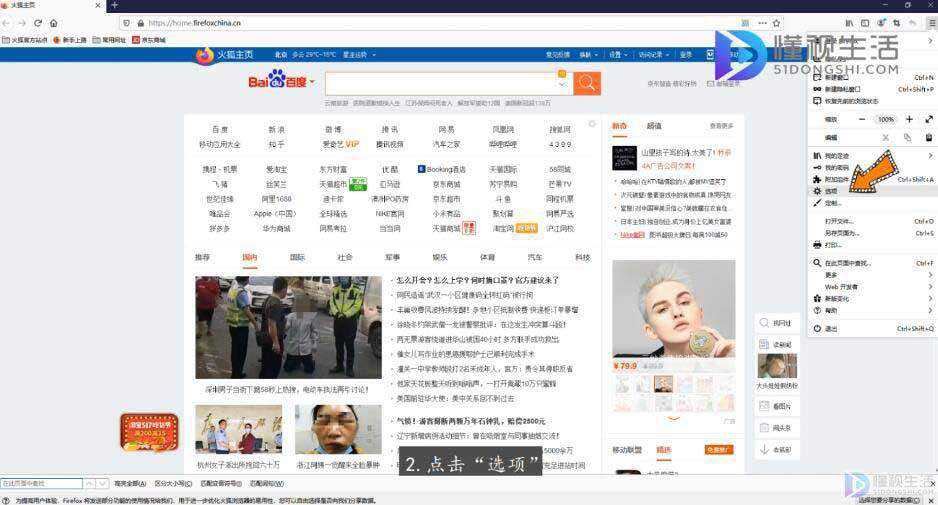The width and height of the screenshot is (938, 505).
Task: Choose 新建窗口 from the menu
Action: pos(872,77)
